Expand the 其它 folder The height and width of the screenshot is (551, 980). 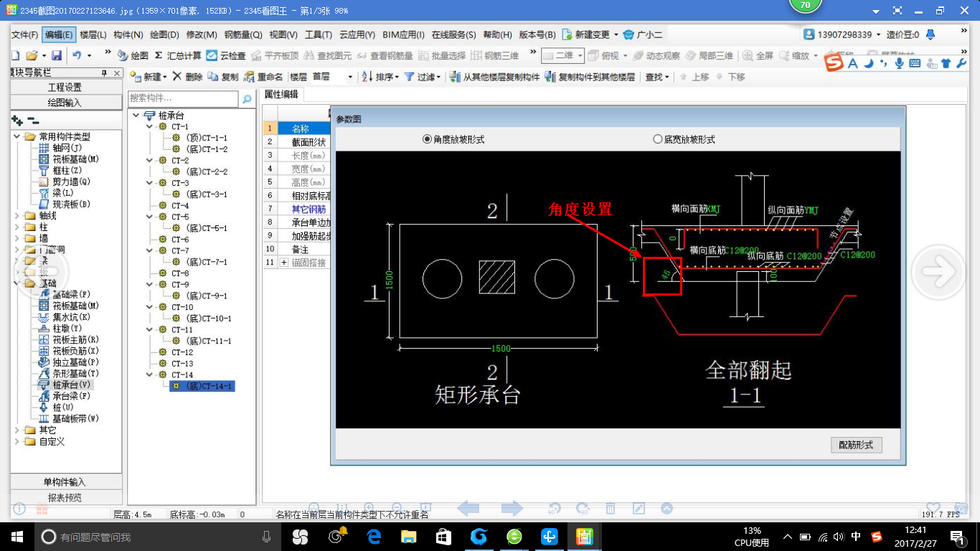[x=17, y=430]
